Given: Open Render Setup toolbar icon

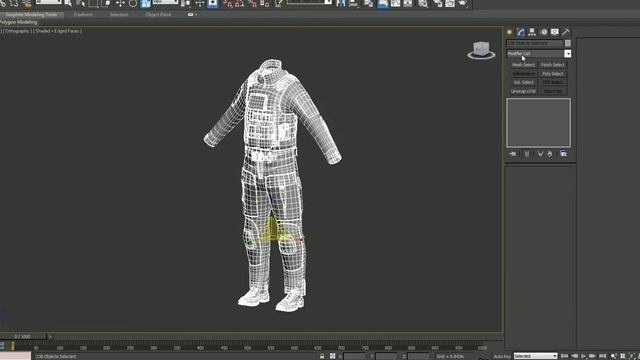Looking at the screenshot, I should tap(437, 3).
